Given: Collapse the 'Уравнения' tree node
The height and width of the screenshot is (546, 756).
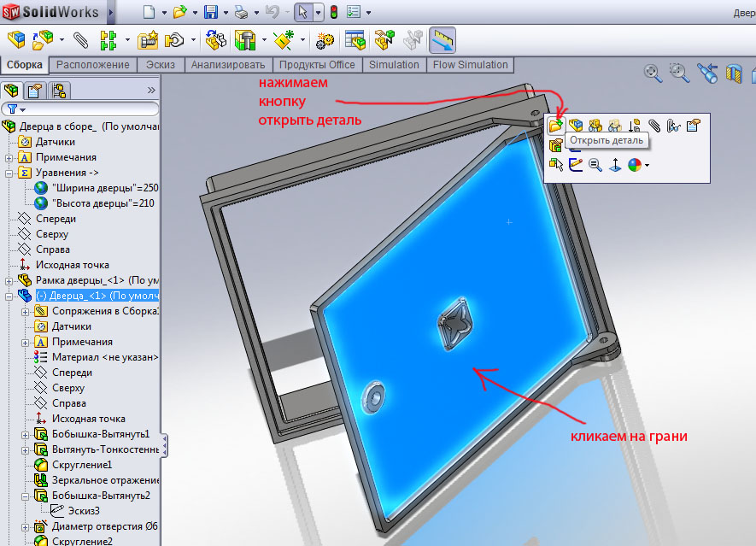Looking at the screenshot, I should [x=9, y=173].
